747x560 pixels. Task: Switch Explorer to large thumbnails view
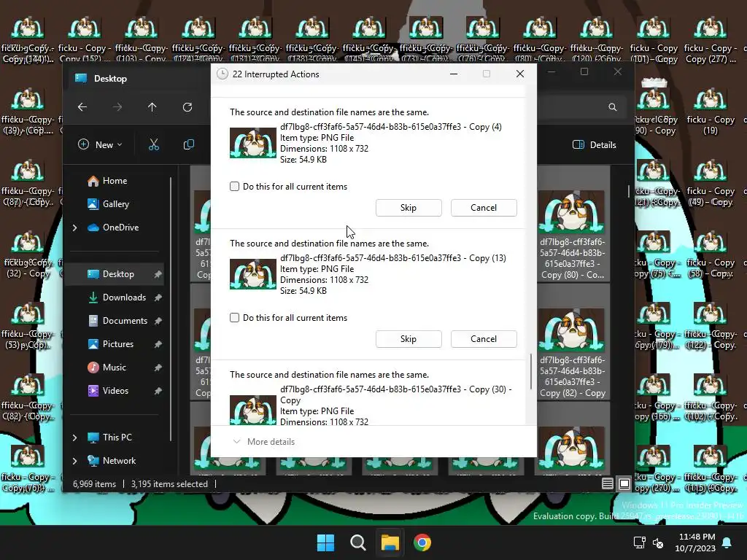coord(624,484)
